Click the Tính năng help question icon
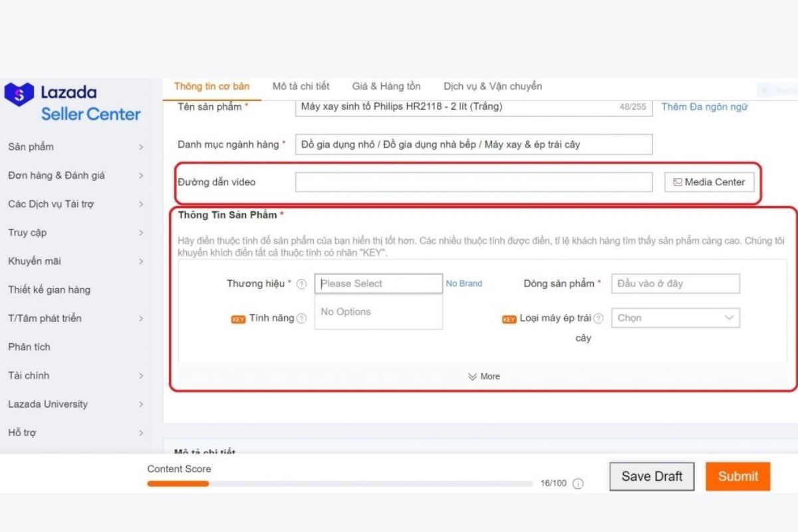The height and width of the screenshot is (532, 798). pos(301,319)
